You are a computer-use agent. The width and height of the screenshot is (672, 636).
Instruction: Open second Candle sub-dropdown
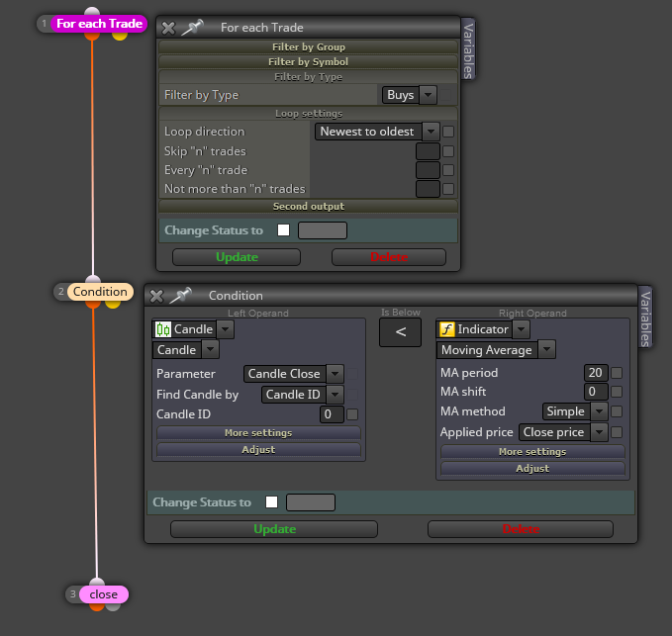pyautogui.click(x=186, y=350)
